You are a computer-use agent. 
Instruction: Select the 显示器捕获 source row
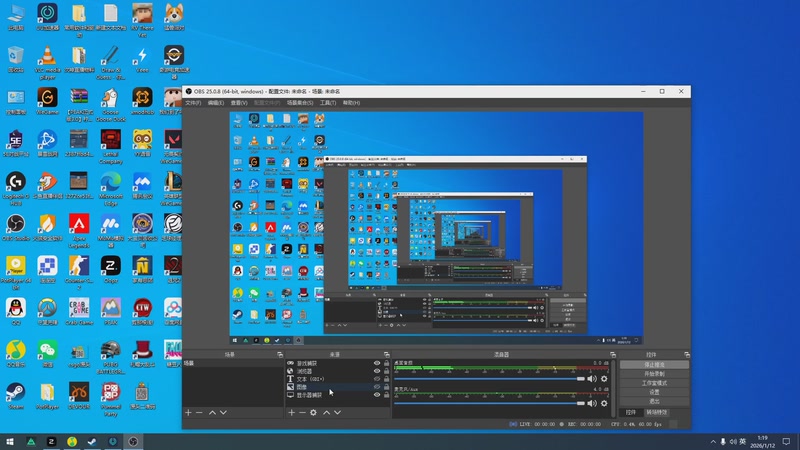tap(338, 395)
